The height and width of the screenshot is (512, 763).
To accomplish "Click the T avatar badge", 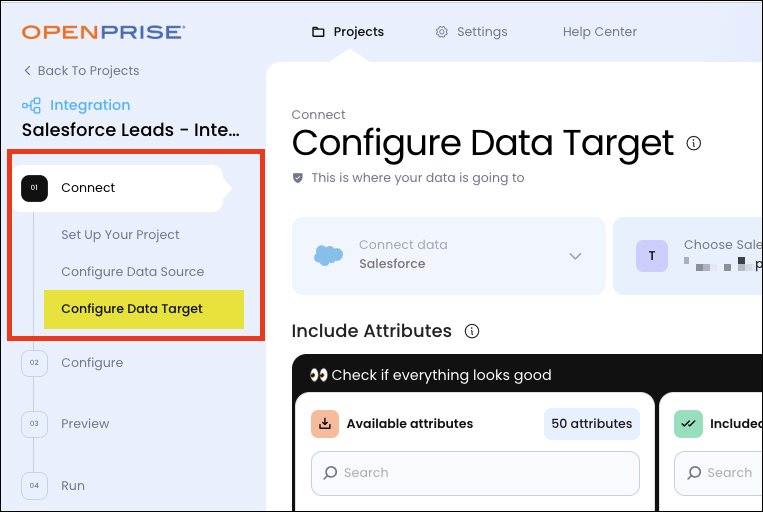I will coord(652,256).
